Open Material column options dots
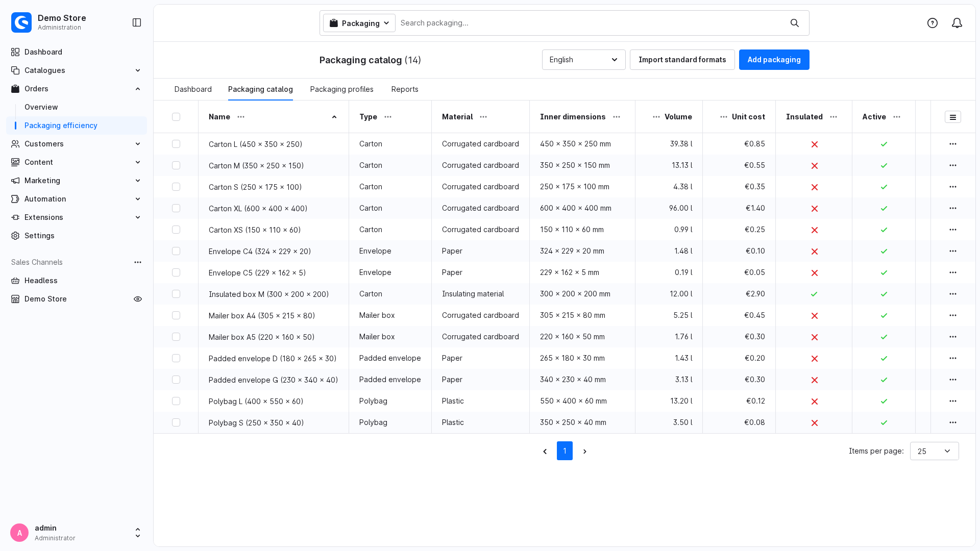This screenshot has height=551, width=980. click(x=483, y=117)
